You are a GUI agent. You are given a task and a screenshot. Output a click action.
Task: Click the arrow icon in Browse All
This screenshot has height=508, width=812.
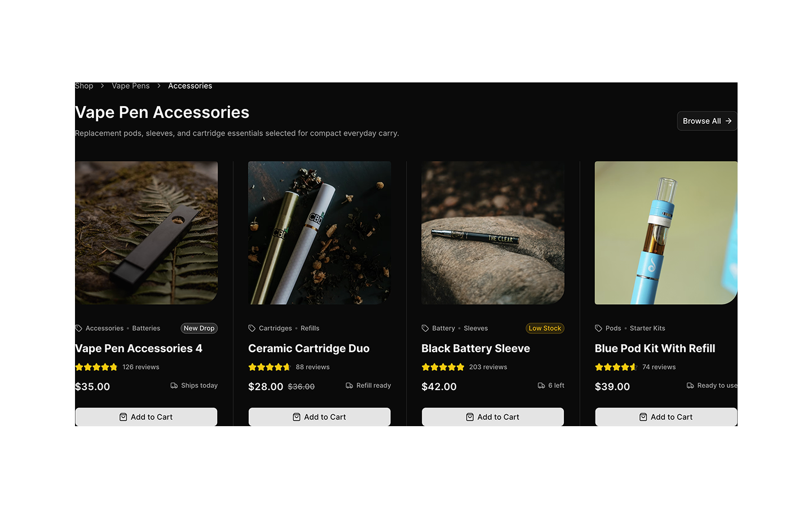pyautogui.click(x=729, y=121)
